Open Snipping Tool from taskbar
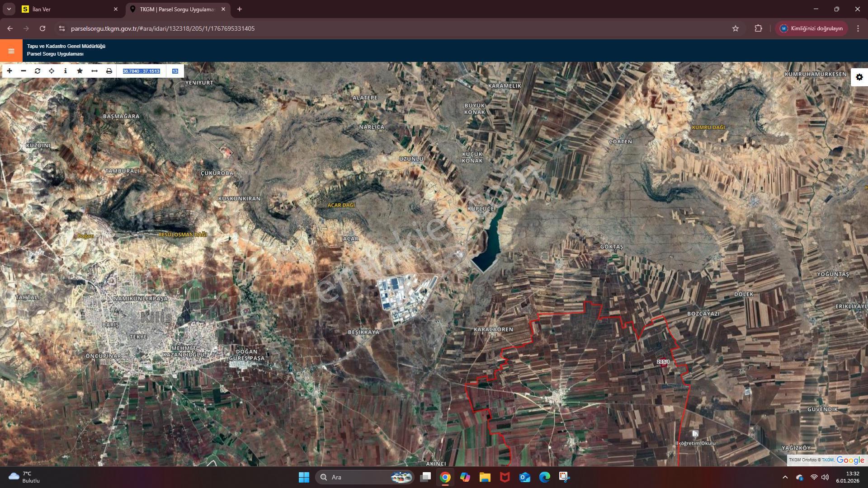 tap(564, 477)
